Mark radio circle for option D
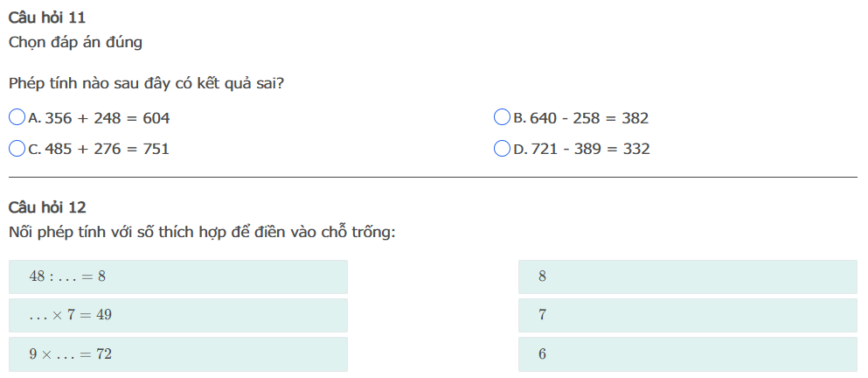Image resolution: width=868 pixels, height=378 pixels. click(x=502, y=149)
